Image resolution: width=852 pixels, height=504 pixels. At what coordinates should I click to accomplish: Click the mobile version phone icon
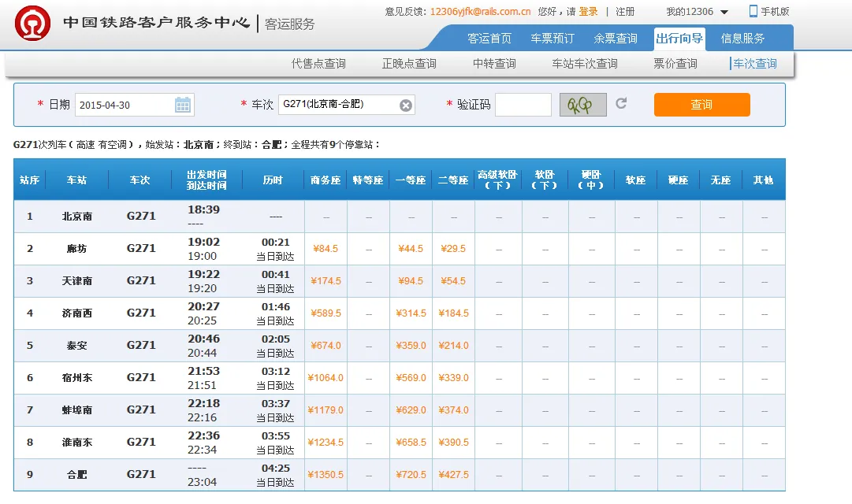(x=753, y=11)
